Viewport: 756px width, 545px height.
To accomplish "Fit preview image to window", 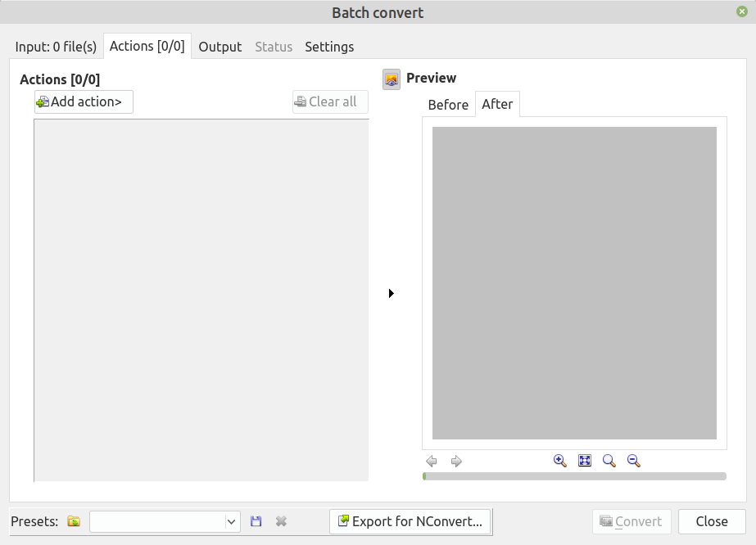I will pos(584,461).
